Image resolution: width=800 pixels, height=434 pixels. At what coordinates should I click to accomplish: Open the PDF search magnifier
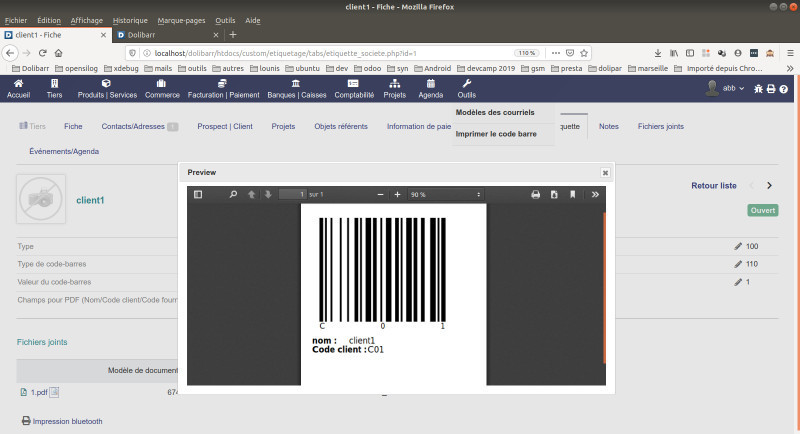point(233,194)
